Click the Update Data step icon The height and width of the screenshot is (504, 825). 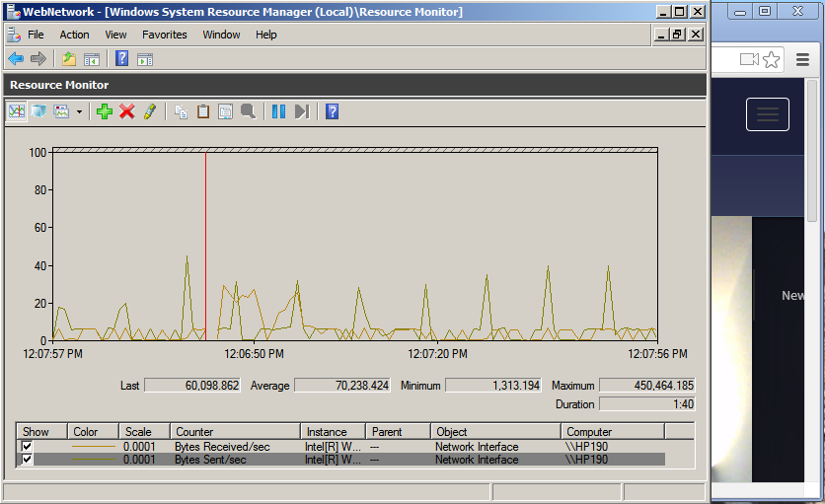point(302,111)
